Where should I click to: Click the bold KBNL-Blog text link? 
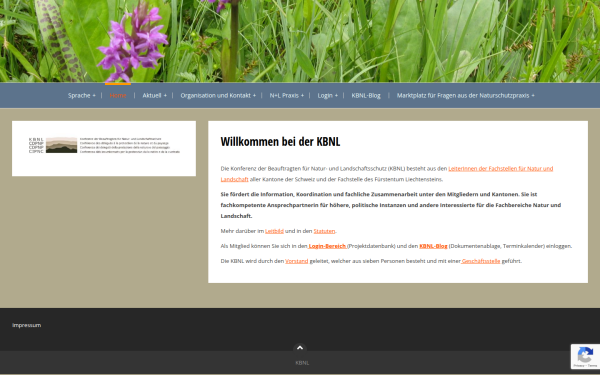click(433, 246)
